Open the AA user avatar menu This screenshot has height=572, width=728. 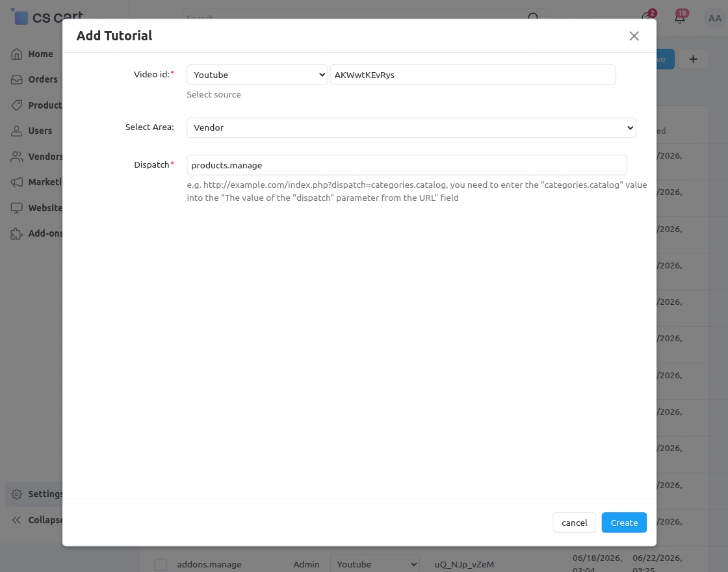(715, 19)
